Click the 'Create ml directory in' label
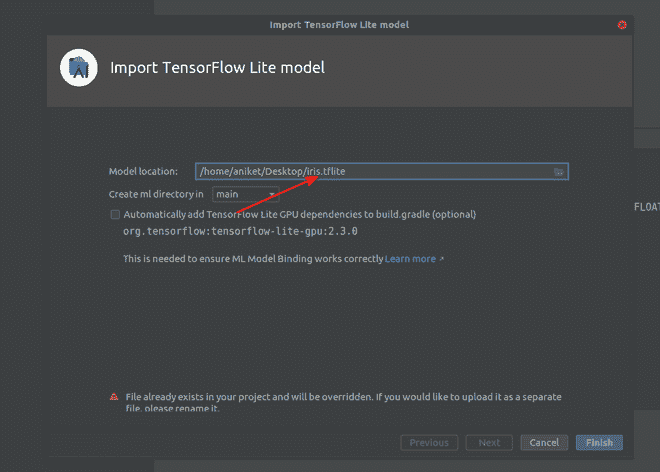 click(x=156, y=194)
